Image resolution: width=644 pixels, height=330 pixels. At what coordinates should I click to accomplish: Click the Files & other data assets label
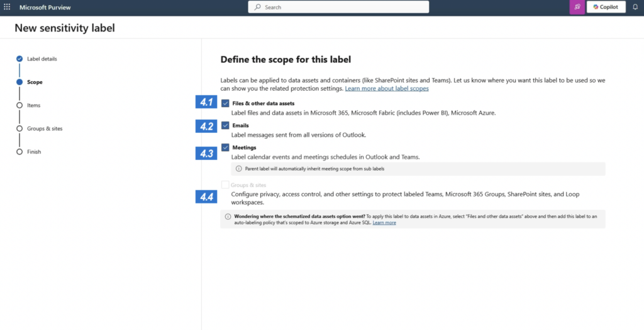264,103
